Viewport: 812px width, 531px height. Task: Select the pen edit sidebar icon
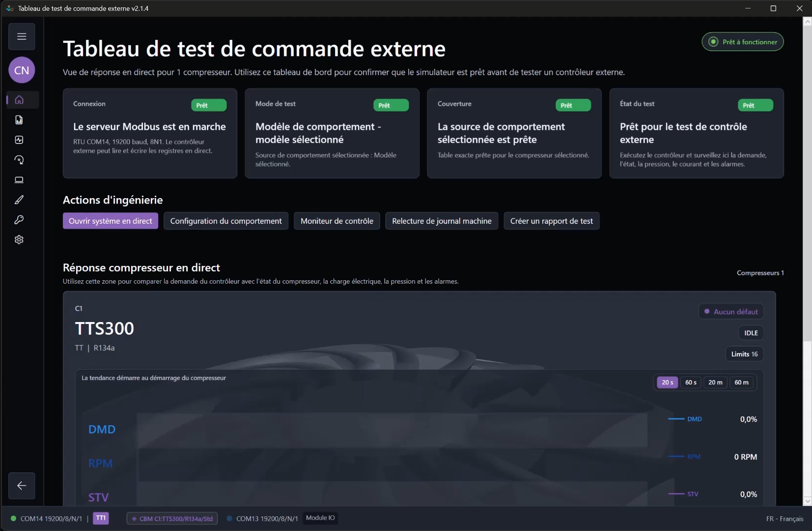point(19,200)
